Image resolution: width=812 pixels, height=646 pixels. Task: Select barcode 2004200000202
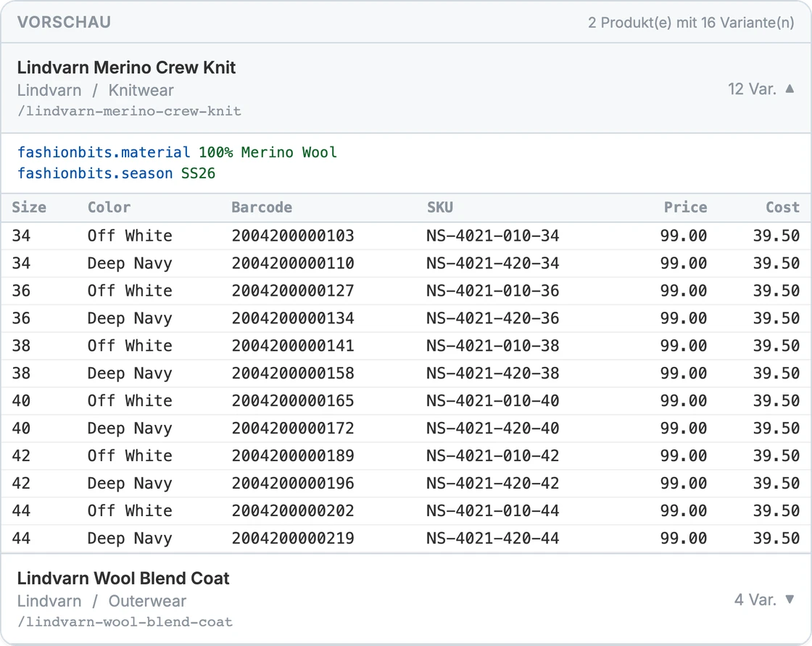(x=293, y=510)
